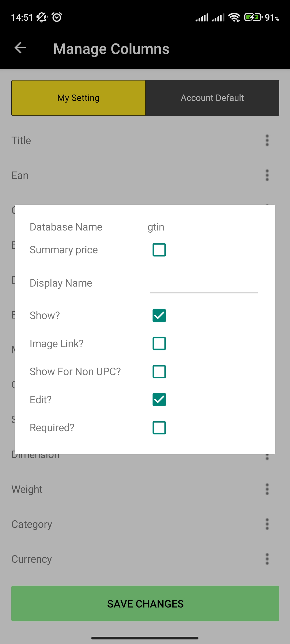Screen dimensions: 290x644
Task: Enable the Show For Non UPC? checkbox
Action: [159, 372]
